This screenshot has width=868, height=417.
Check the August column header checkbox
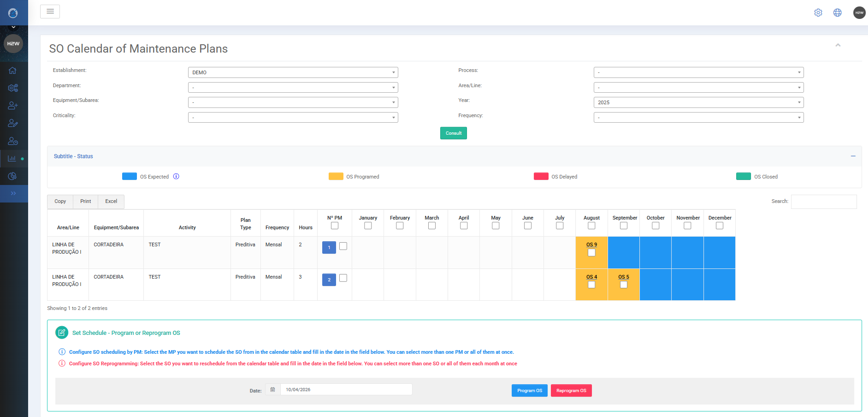pos(591,225)
